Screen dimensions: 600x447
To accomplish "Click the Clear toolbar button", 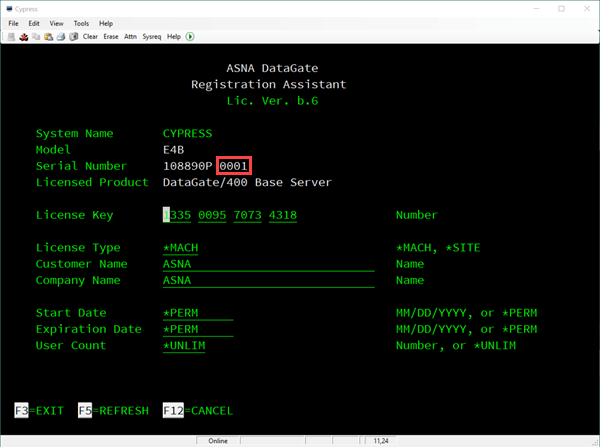I will 90,37.
